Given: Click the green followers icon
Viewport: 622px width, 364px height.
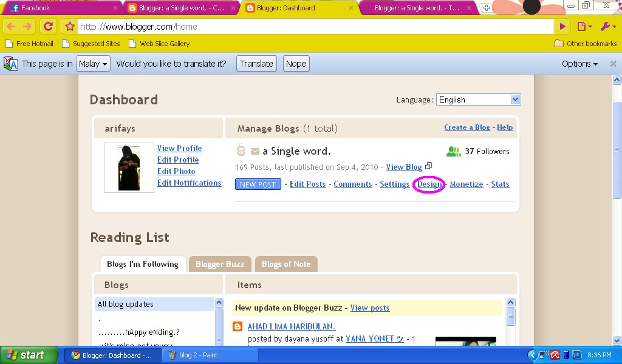Looking at the screenshot, I should click(453, 151).
